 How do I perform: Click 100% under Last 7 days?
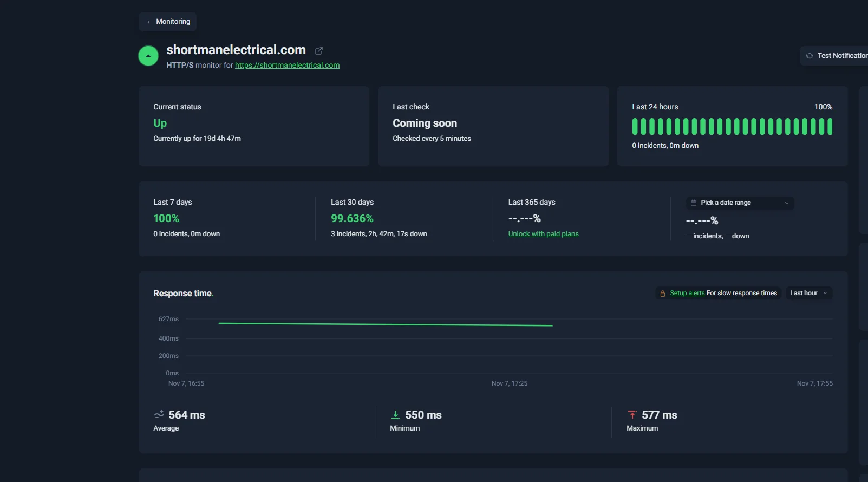(x=166, y=218)
